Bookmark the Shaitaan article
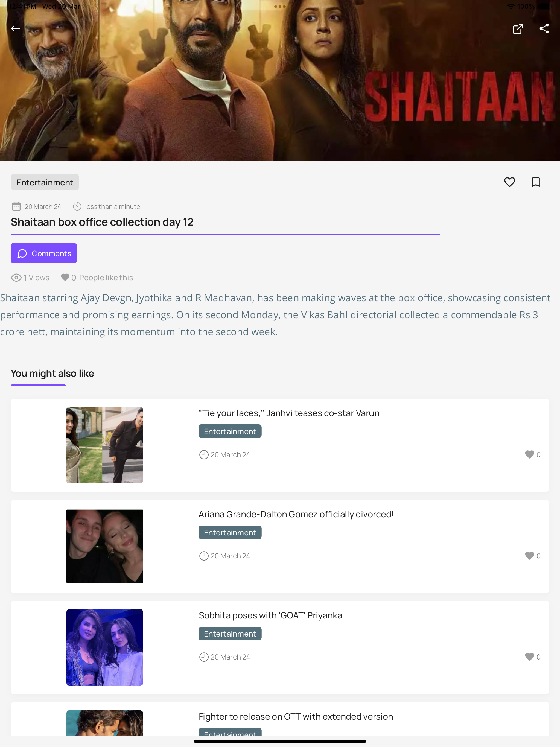560x747 pixels. 536,182
